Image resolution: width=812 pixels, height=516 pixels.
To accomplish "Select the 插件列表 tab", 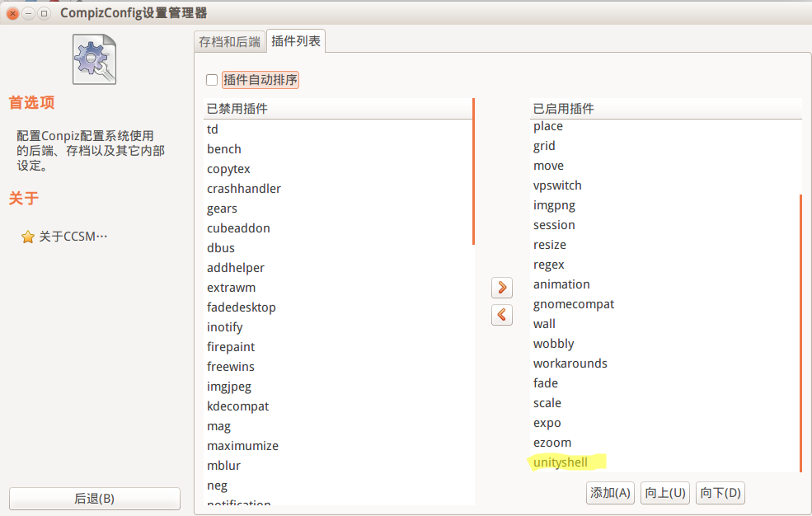I will click(x=296, y=41).
